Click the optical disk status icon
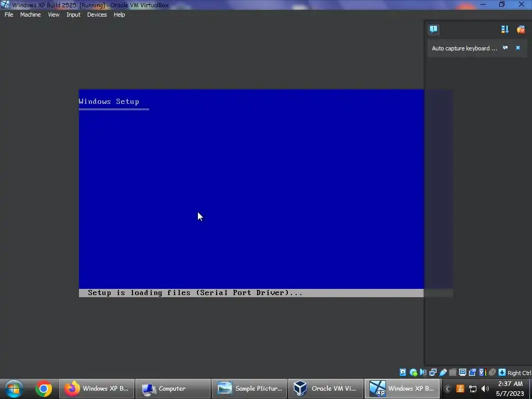 click(x=413, y=372)
